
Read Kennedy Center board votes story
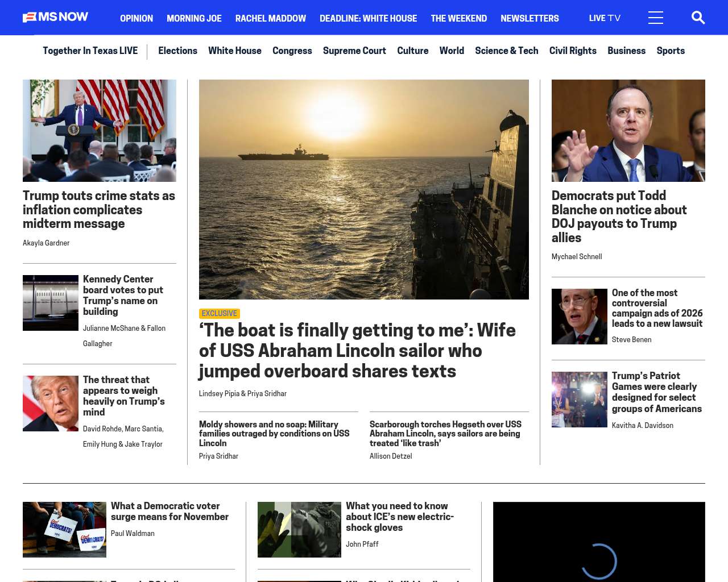(123, 296)
